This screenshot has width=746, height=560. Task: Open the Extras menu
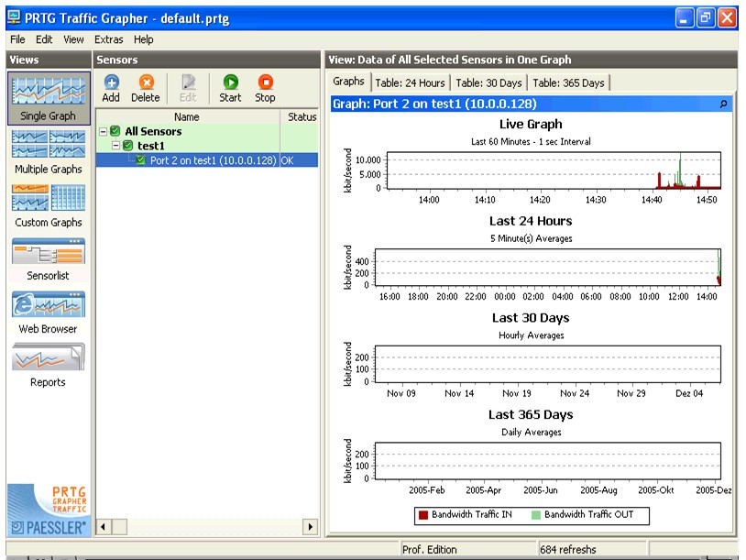point(109,39)
